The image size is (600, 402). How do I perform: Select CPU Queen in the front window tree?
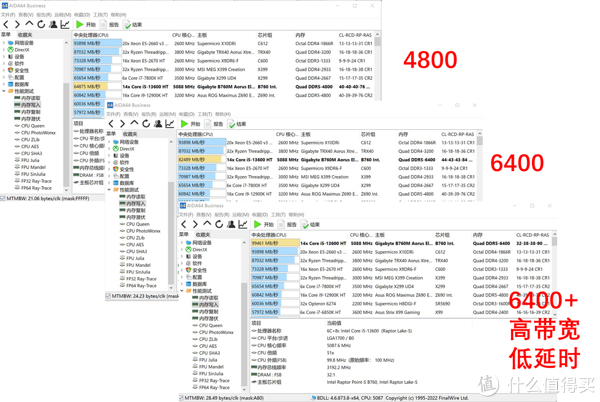pos(208,325)
